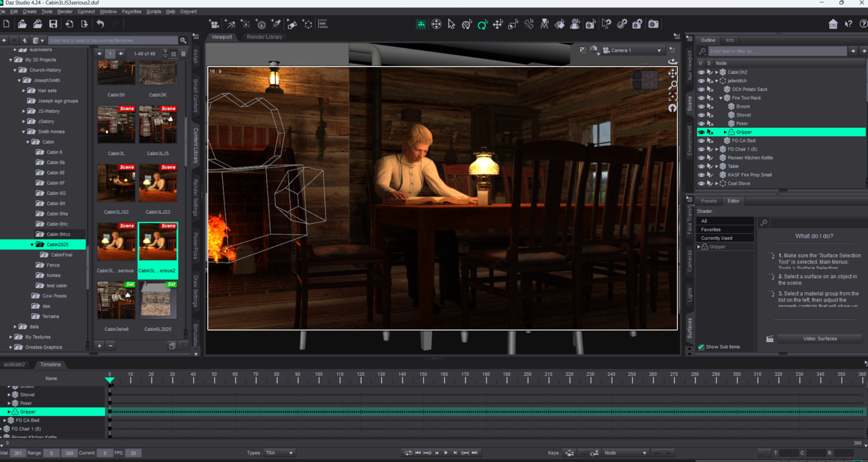
Task: Open the Camera 1 view dropdown
Action: coord(659,51)
